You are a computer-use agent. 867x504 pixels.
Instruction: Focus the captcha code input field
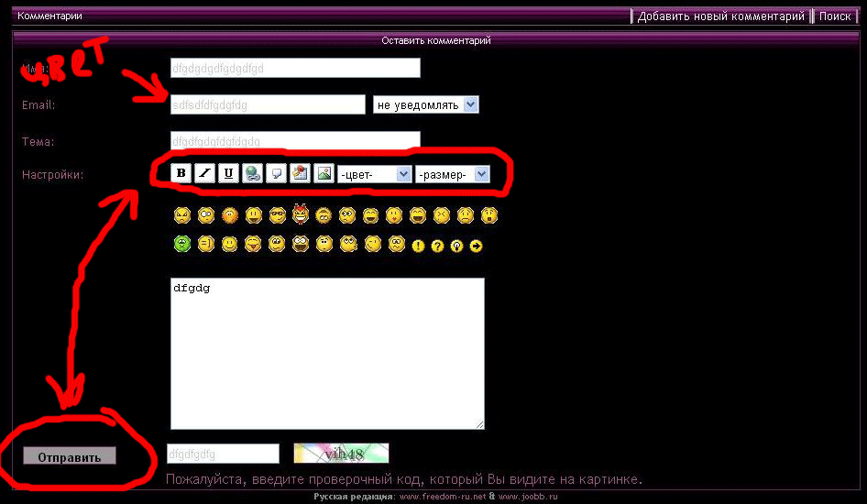223,454
